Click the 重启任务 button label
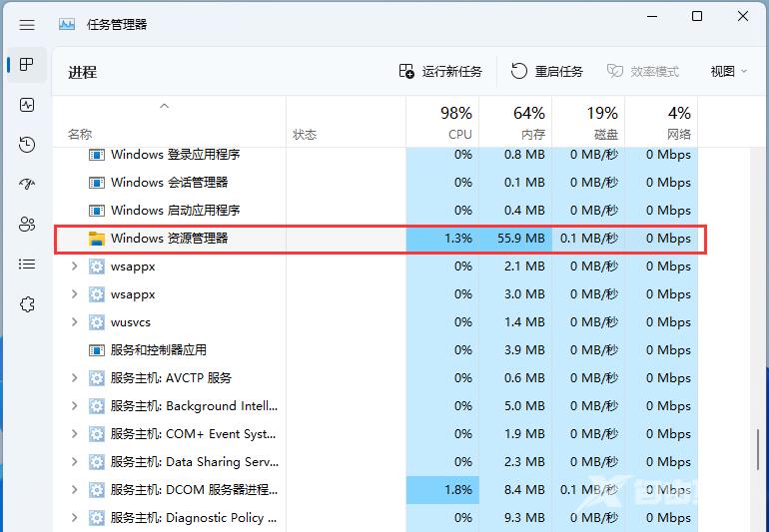 (558, 72)
